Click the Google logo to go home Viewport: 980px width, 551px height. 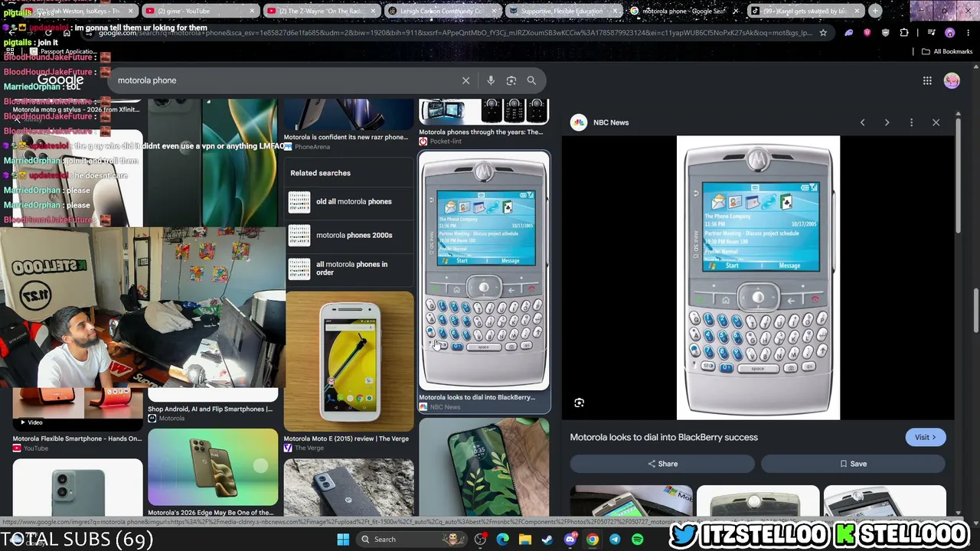coord(60,80)
